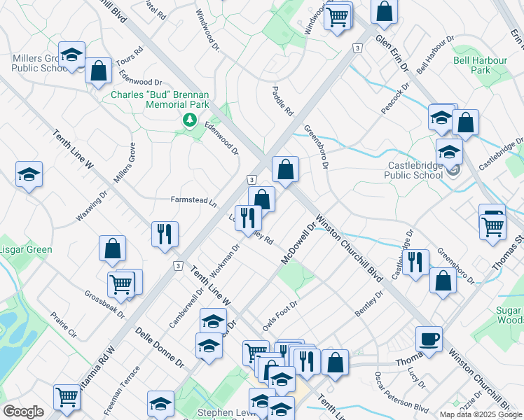Screen dimensions: 524x420
Task: Click the shopping cart marker near Thomas St
Action: coord(492,227)
